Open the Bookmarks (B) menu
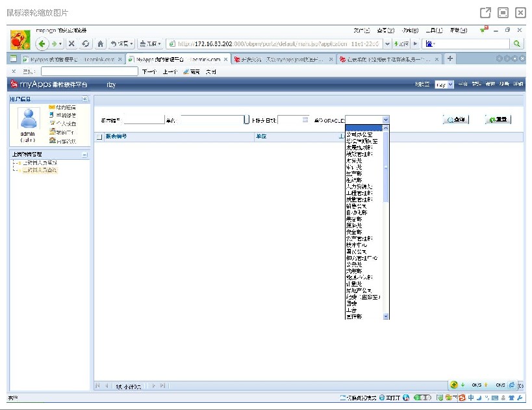The height and width of the screenshot is (410, 532). pos(410,30)
